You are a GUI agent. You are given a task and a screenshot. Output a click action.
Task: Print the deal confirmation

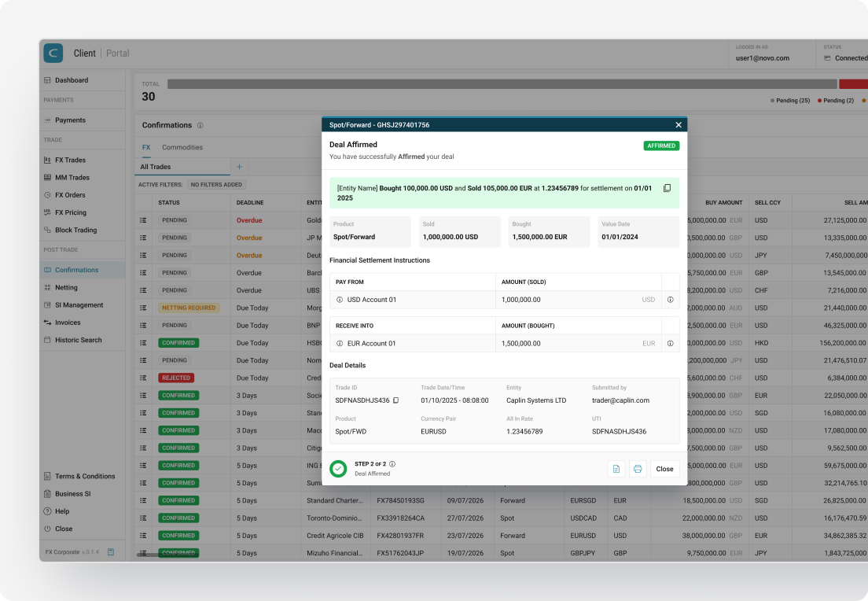pyautogui.click(x=638, y=469)
